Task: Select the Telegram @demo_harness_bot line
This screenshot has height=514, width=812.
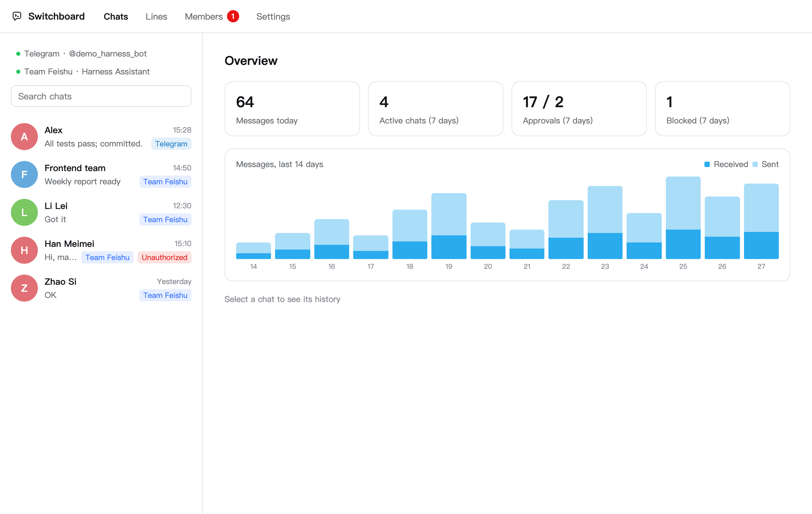Action: click(x=82, y=54)
